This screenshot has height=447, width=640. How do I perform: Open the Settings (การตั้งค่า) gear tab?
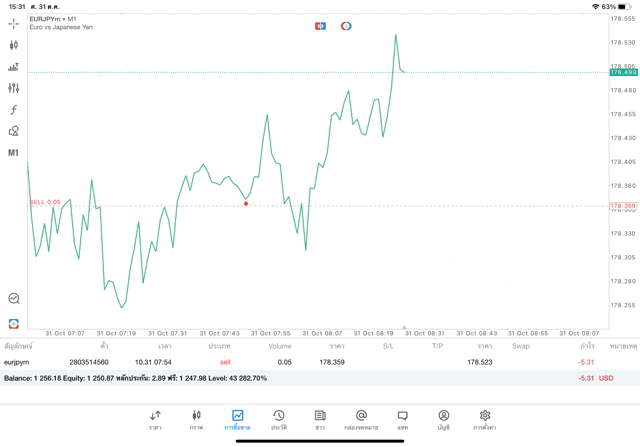(485, 419)
